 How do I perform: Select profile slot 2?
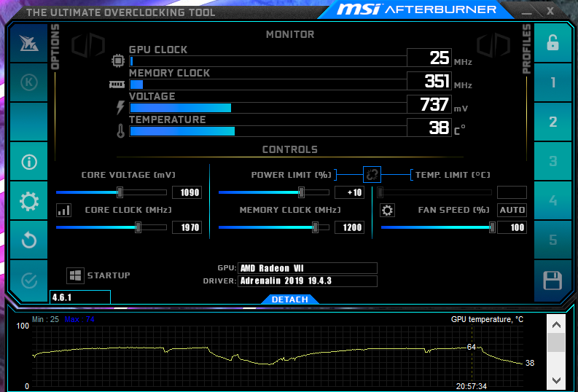(x=552, y=122)
